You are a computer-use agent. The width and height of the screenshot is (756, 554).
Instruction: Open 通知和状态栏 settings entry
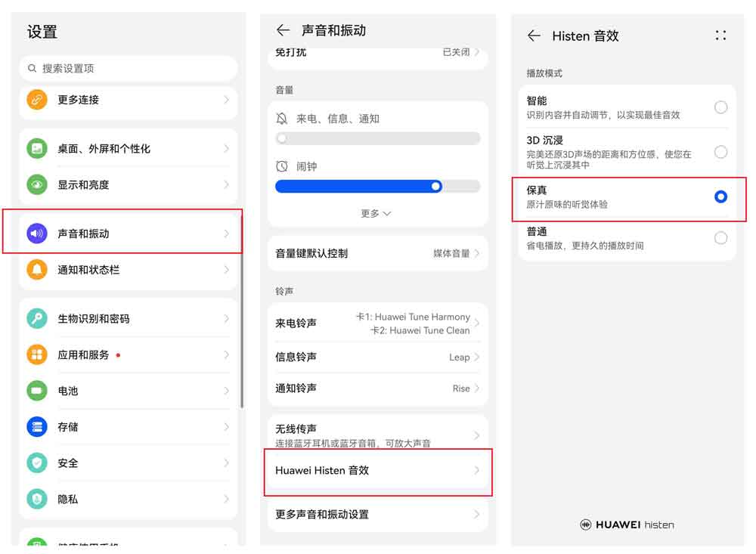coord(129,270)
